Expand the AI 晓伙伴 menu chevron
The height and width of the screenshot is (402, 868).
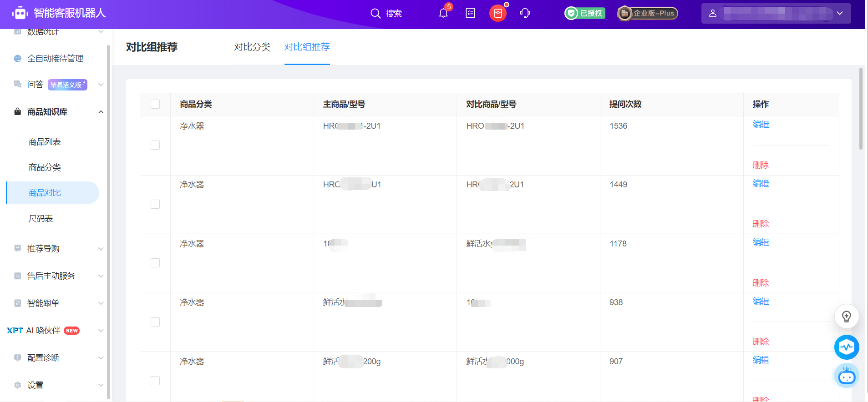[101, 331]
